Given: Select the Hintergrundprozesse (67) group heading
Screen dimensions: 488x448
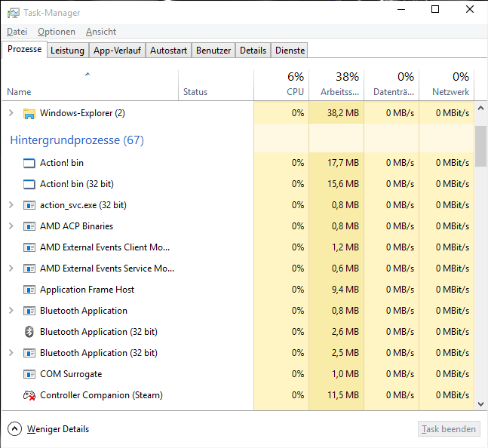Looking at the screenshot, I should (77, 140).
